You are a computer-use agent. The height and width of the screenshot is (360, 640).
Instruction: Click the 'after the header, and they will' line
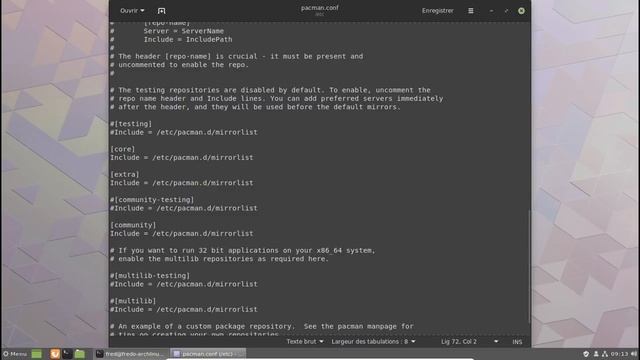coord(255,107)
